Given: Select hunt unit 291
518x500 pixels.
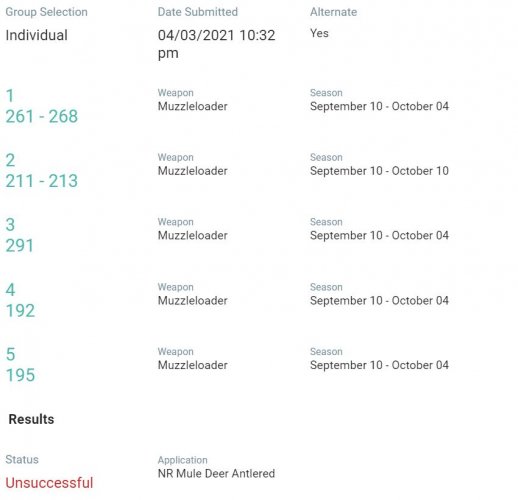Looking at the screenshot, I should click(20, 246).
